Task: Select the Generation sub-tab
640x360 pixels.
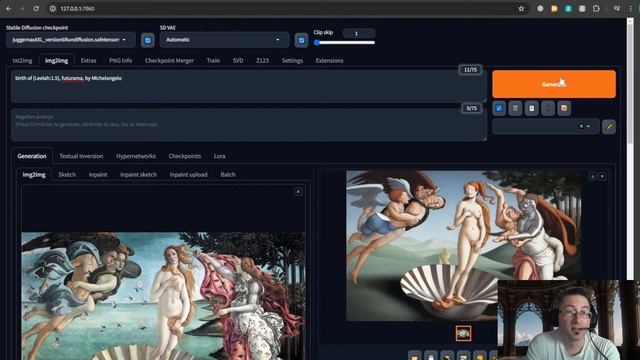Action: (x=32, y=156)
